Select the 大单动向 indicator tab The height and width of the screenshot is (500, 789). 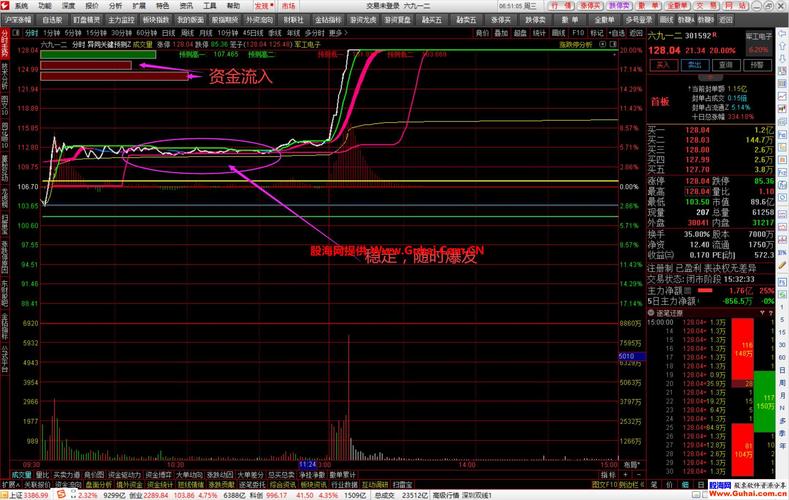(x=189, y=475)
